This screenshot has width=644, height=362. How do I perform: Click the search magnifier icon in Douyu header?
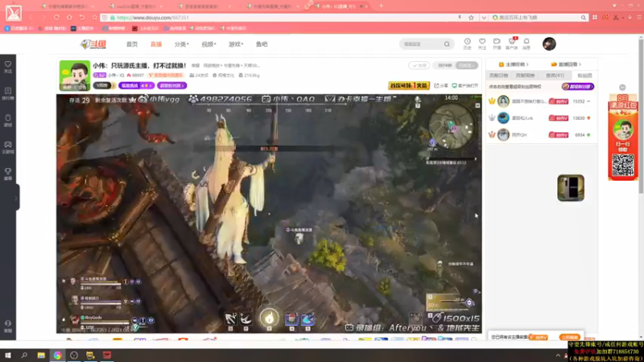point(447,44)
